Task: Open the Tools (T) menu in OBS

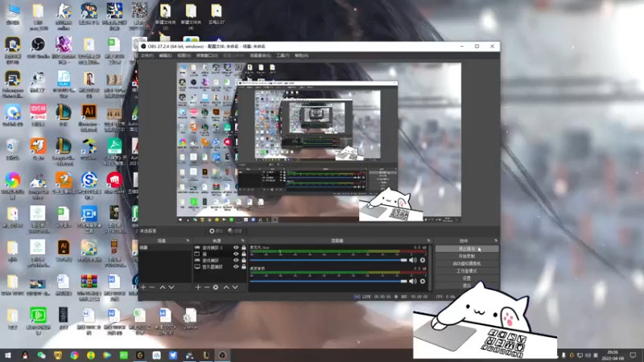Action: (x=283, y=56)
